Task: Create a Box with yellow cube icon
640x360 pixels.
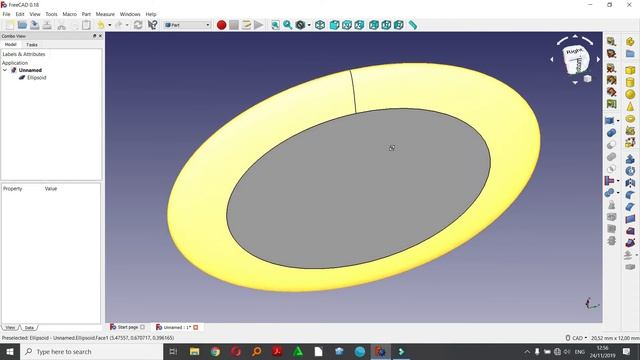Action: coord(630,70)
